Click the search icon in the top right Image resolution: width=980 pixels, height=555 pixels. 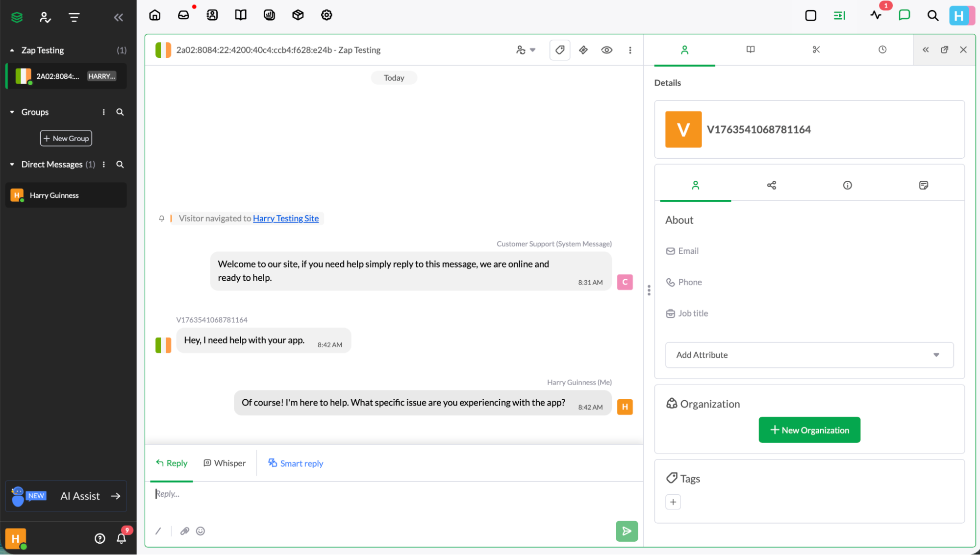point(932,15)
